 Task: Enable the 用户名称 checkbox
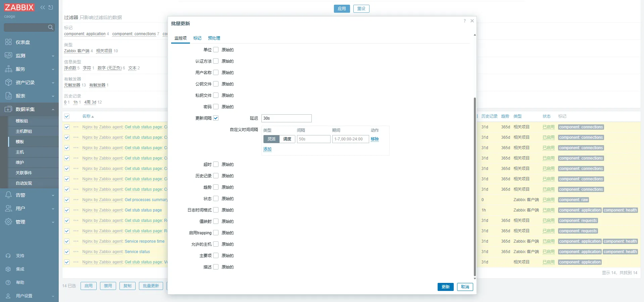click(x=216, y=72)
